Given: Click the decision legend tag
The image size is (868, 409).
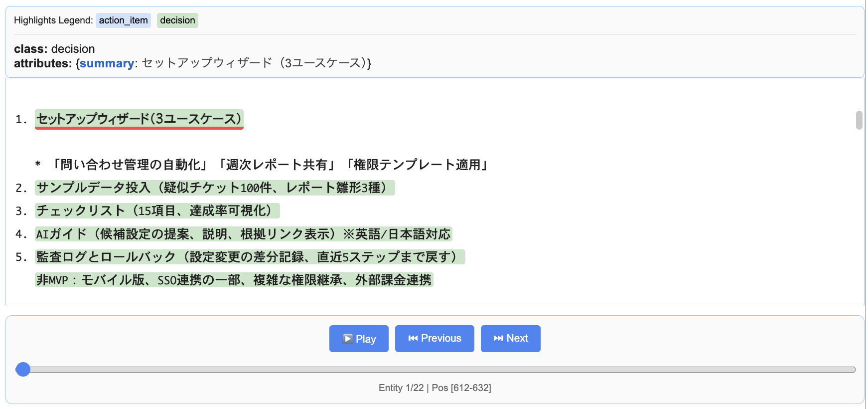Looking at the screenshot, I should [177, 20].
